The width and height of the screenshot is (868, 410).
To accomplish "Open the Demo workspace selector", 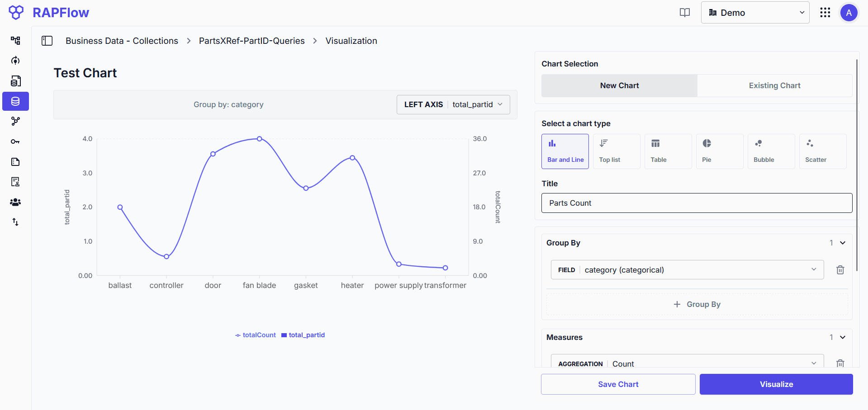I will click(754, 12).
